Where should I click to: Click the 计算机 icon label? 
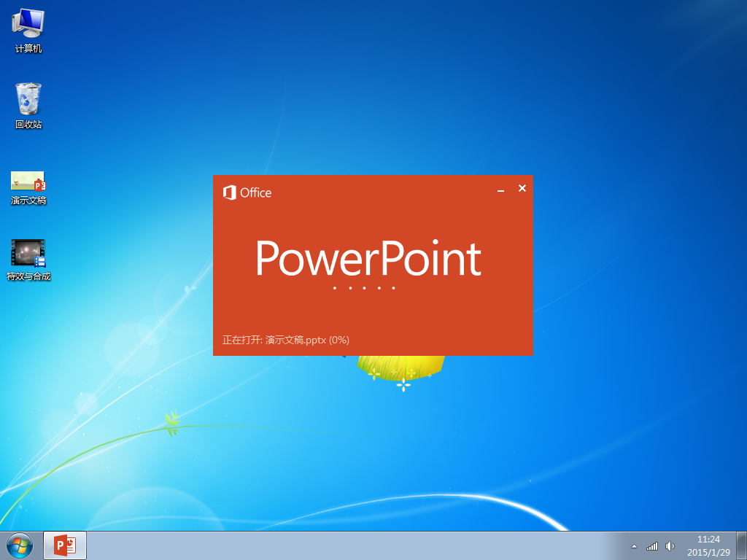pyautogui.click(x=28, y=49)
